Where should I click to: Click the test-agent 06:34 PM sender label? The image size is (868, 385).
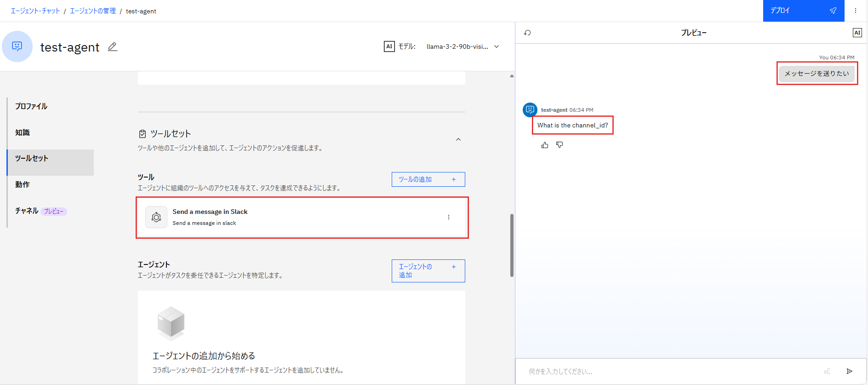coord(567,110)
